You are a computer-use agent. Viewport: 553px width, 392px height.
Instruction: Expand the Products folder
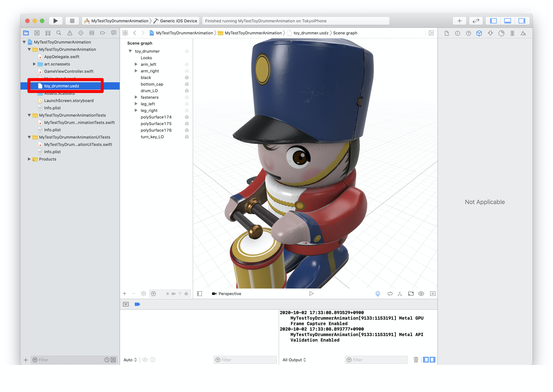[29, 159]
